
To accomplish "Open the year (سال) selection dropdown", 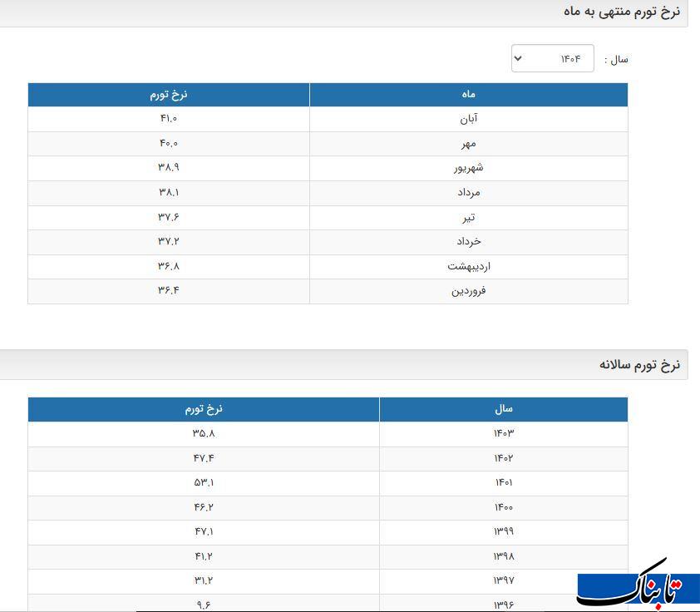I will pos(553,58).
